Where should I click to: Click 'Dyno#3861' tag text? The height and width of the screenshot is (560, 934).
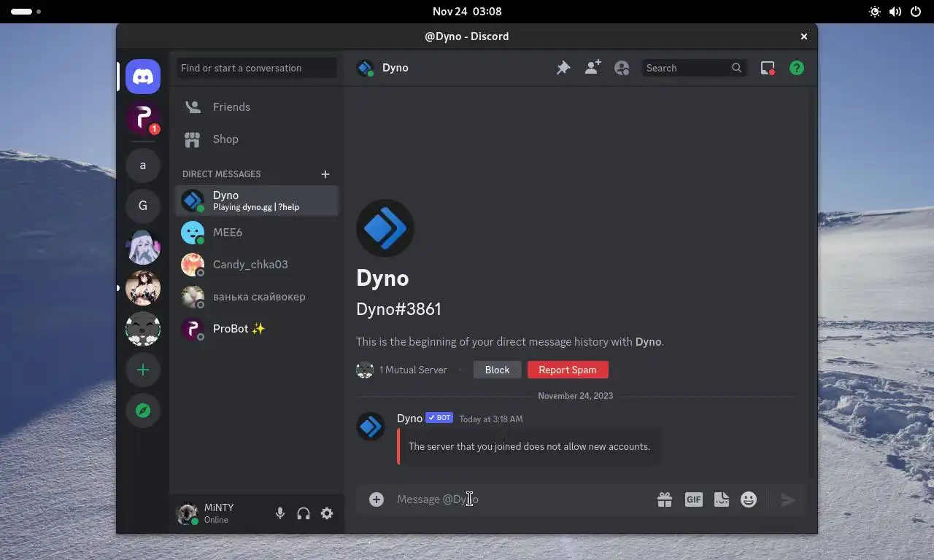pos(398,309)
